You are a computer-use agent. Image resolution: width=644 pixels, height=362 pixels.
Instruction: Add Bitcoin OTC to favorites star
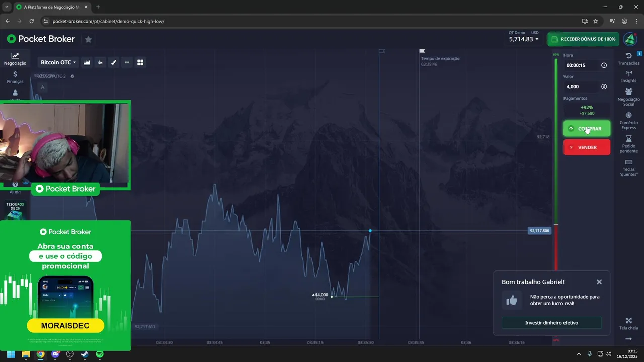pos(88,39)
